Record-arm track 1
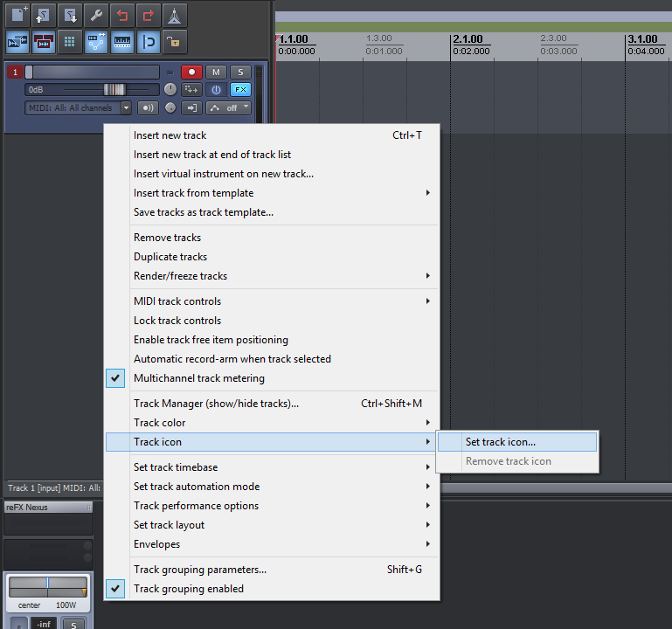Viewport: 672px width, 629px height. pyautogui.click(x=191, y=72)
